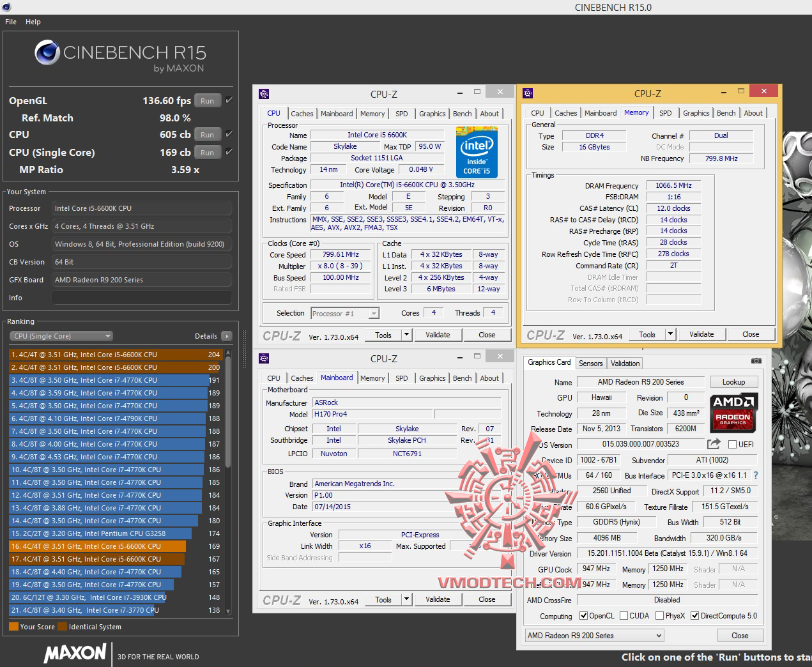The height and width of the screenshot is (667, 812).
Task: Open the Memory tab in the Mainboard tab window
Action: [x=372, y=378]
